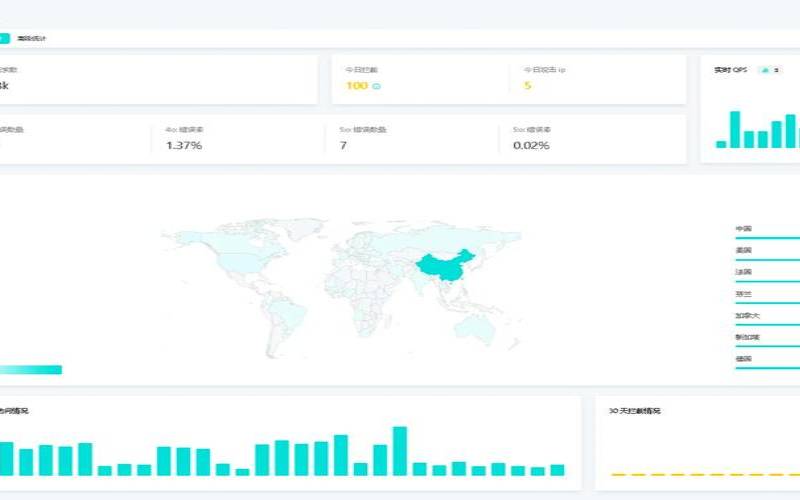The image size is (800, 500).
Task: Click Australia on the world map
Action: 475,329
